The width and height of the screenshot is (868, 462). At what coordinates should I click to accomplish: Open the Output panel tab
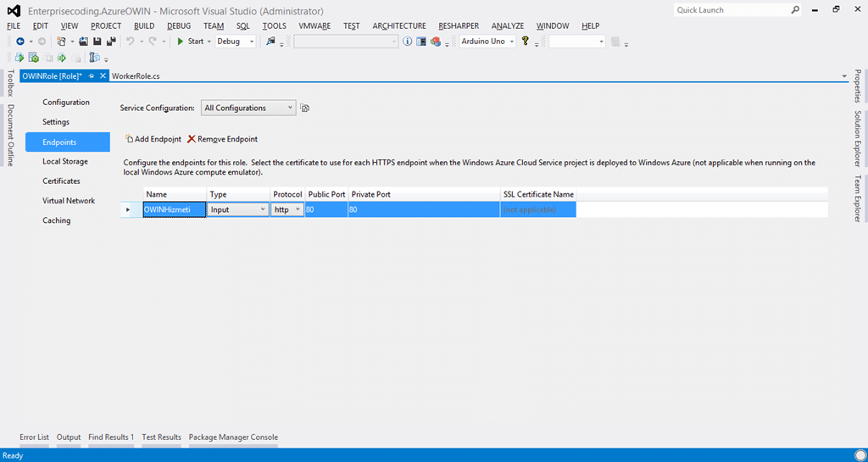(x=69, y=437)
